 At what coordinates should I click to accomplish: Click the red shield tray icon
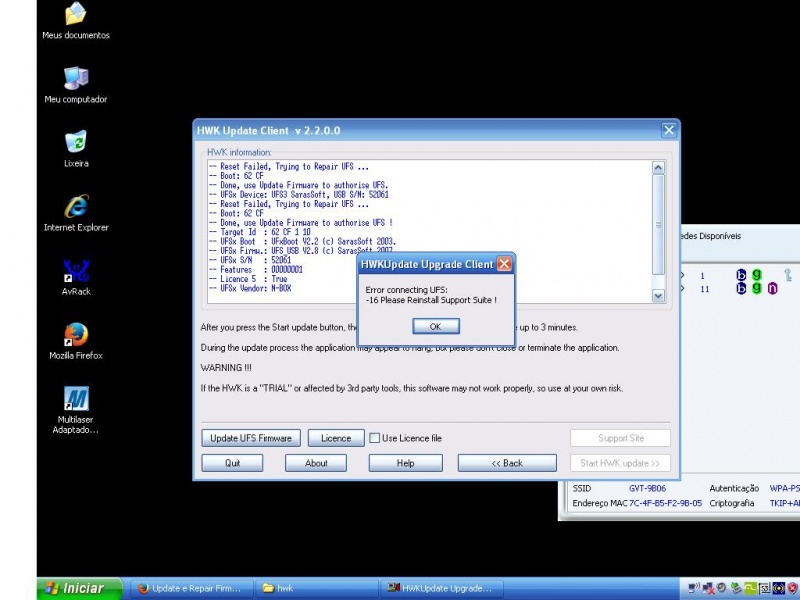793,588
